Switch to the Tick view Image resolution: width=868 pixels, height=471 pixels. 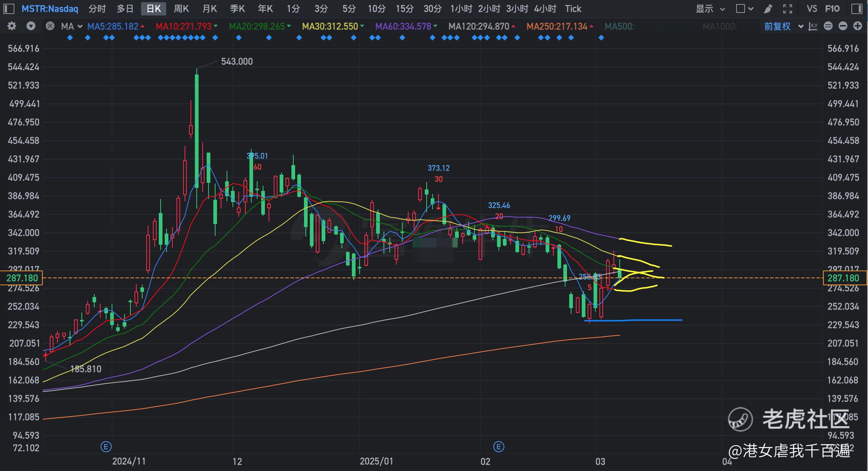click(573, 8)
